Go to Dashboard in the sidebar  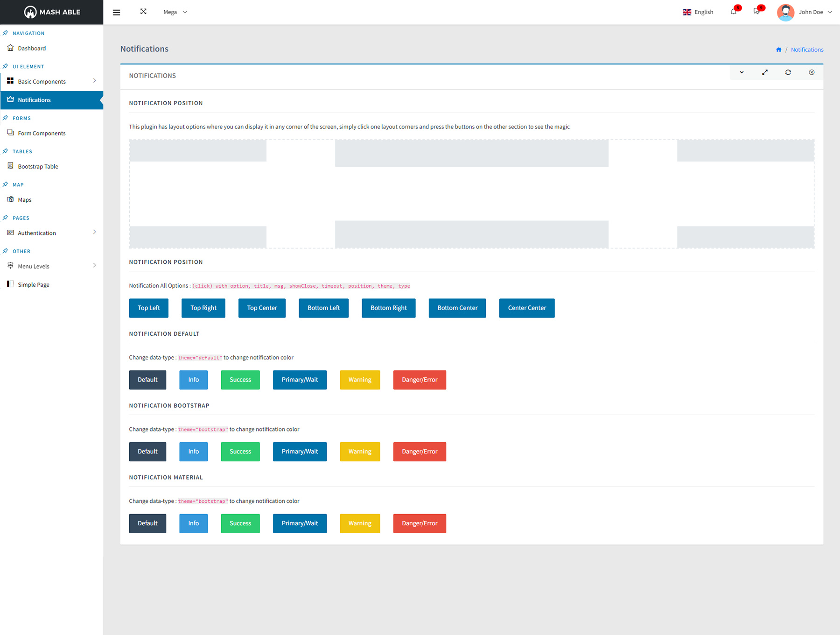[x=32, y=48]
